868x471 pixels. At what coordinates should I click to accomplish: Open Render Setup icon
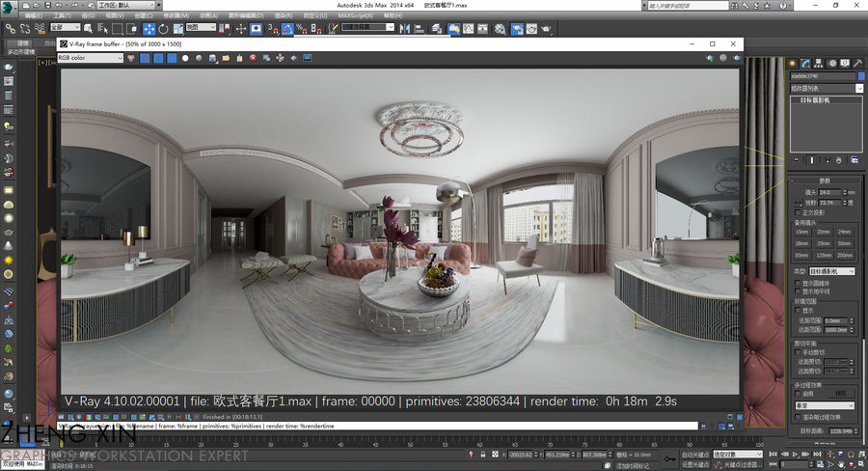(x=517, y=29)
